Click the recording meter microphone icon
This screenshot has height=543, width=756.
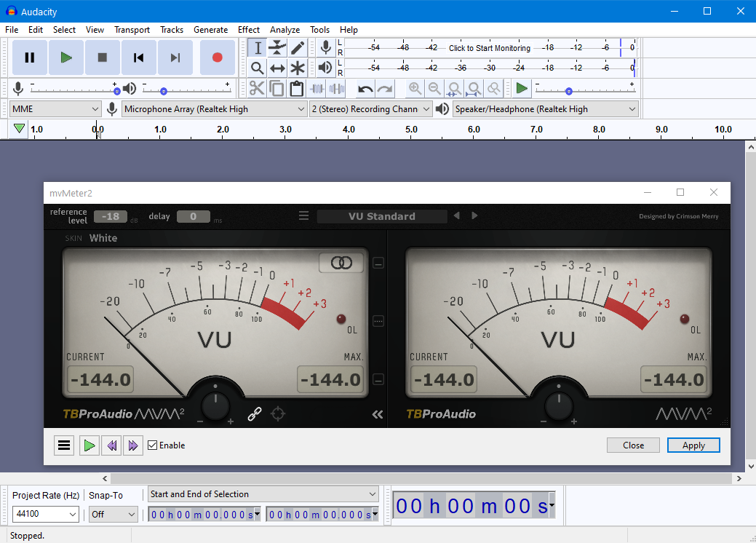(326, 47)
